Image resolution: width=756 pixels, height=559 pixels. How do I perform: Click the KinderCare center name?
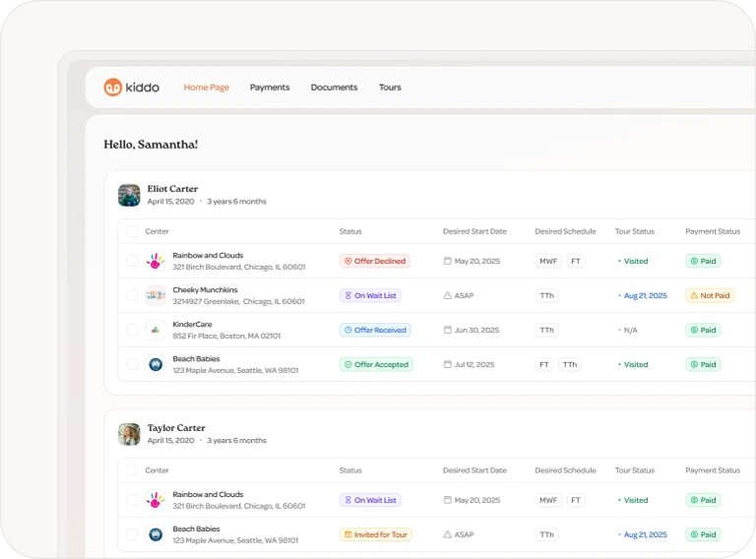(x=192, y=325)
